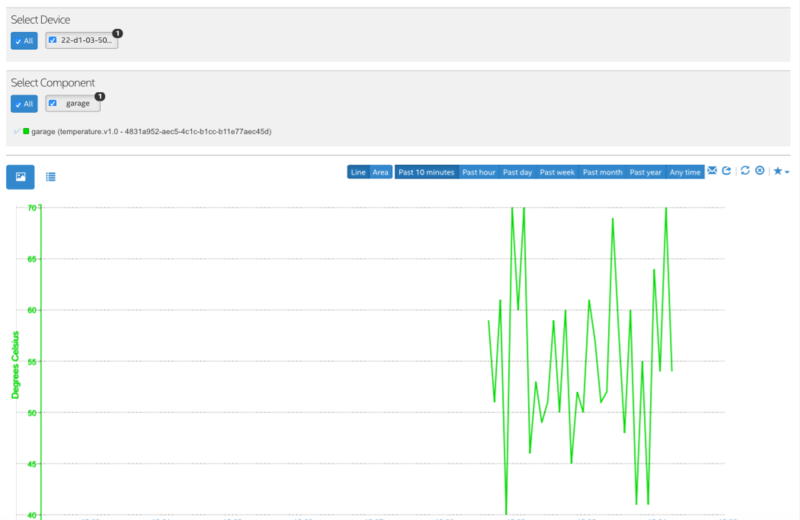Toggle the garage component checkbox
Image resolution: width=800 pixels, height=520 pixels.
(x=53, y=103)
